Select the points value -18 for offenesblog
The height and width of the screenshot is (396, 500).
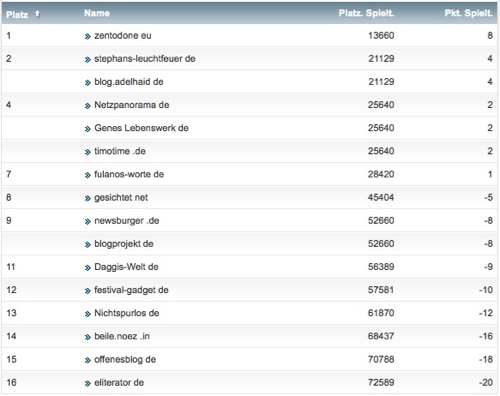pos(486,360)
